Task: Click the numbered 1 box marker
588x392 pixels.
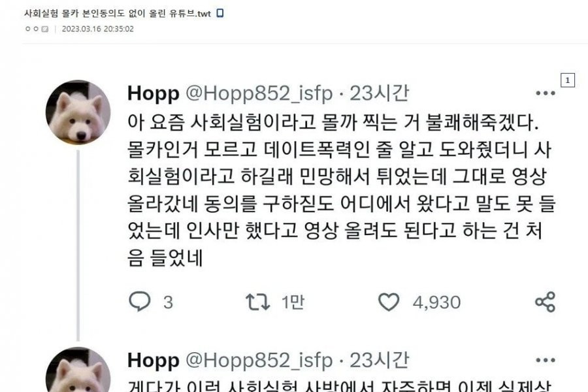Action: (x=567, y=80)
